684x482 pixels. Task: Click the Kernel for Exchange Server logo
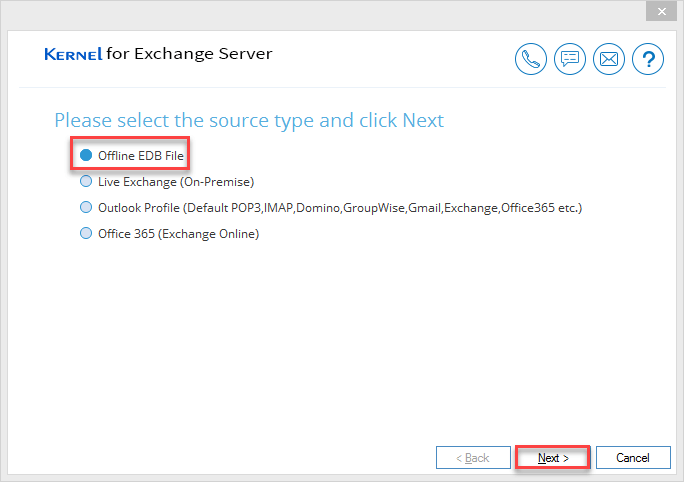click(x=158, y=54)
